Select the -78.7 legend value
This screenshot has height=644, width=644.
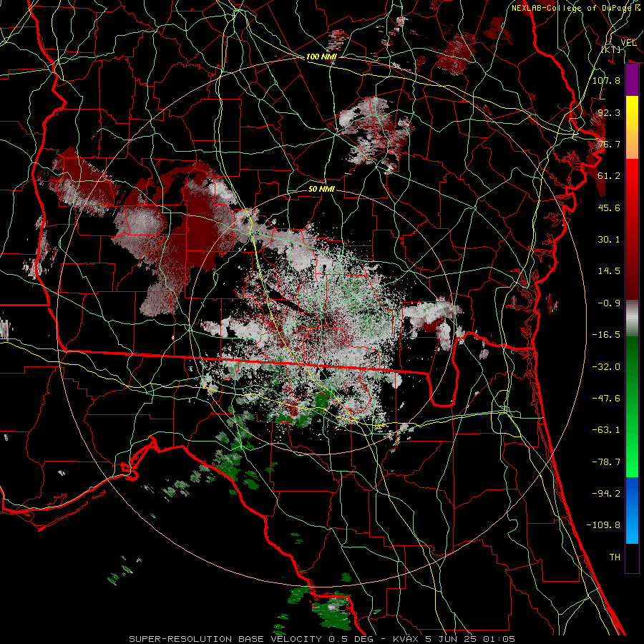click(x=606, y=462)
